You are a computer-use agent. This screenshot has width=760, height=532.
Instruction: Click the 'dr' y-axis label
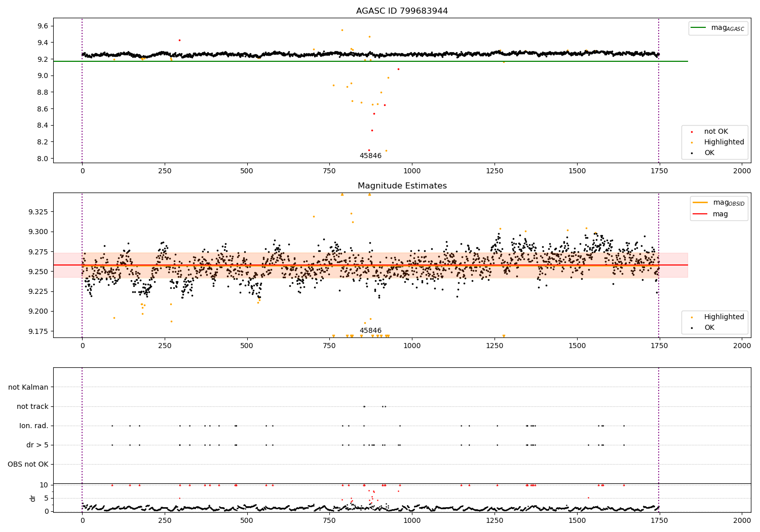pos(33,498)
